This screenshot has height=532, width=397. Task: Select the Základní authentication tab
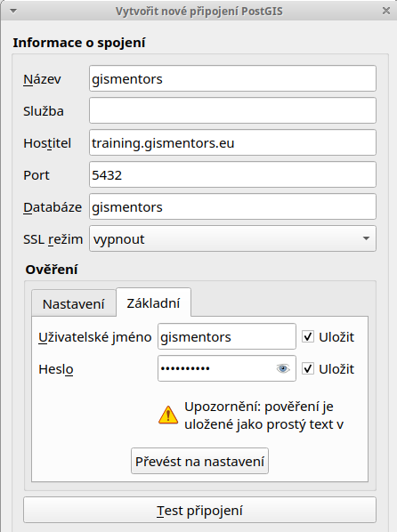pyautogui.click(x=153, y=302)
